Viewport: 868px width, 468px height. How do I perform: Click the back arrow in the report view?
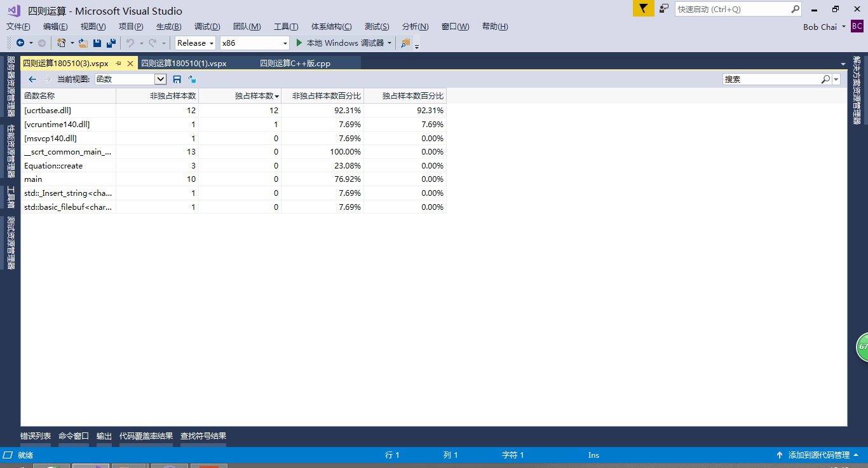pyautogui.click(x=32, y=79)
